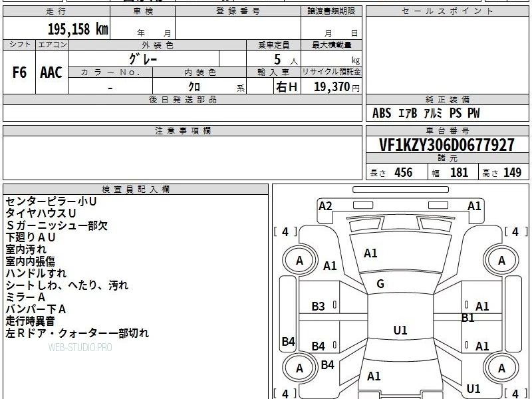Image resolution: width=532 pixels, height=399 pixels.
Task: Select the note ハンドルすれ
Action: 36,273
